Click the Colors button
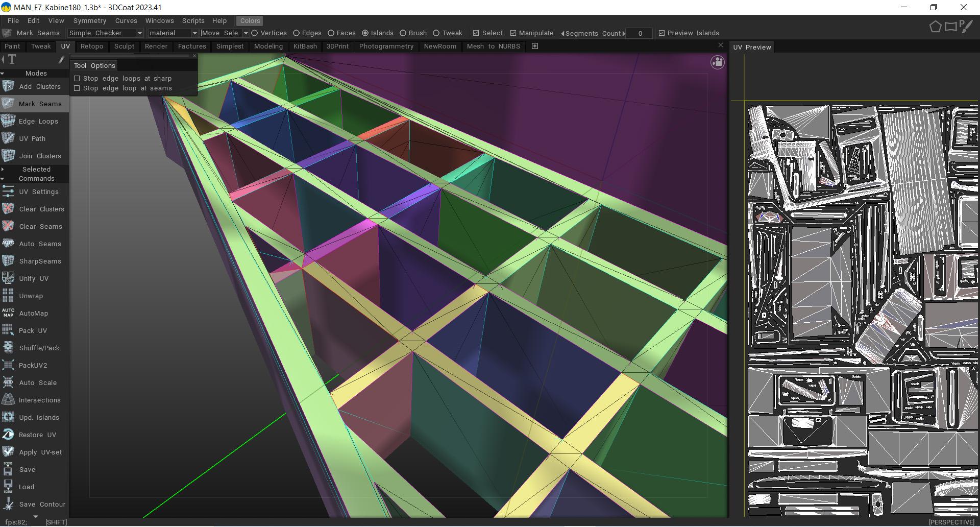 click(250, 21)
